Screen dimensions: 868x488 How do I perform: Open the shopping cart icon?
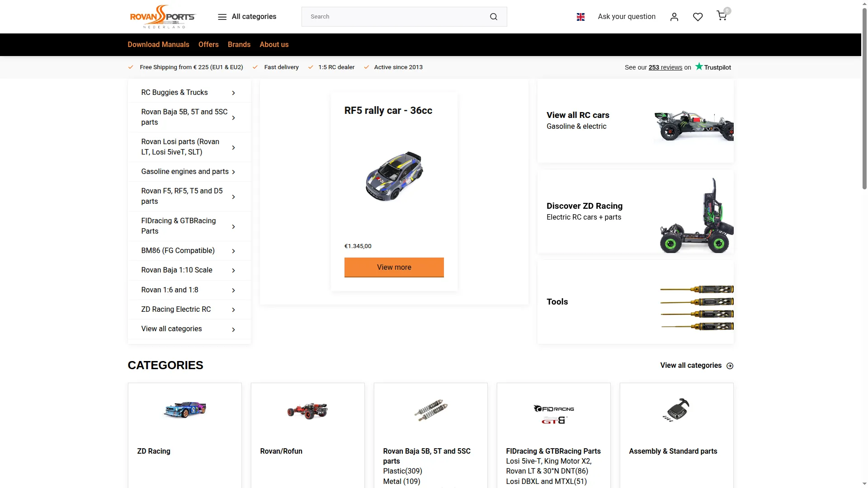click(722, 16)
